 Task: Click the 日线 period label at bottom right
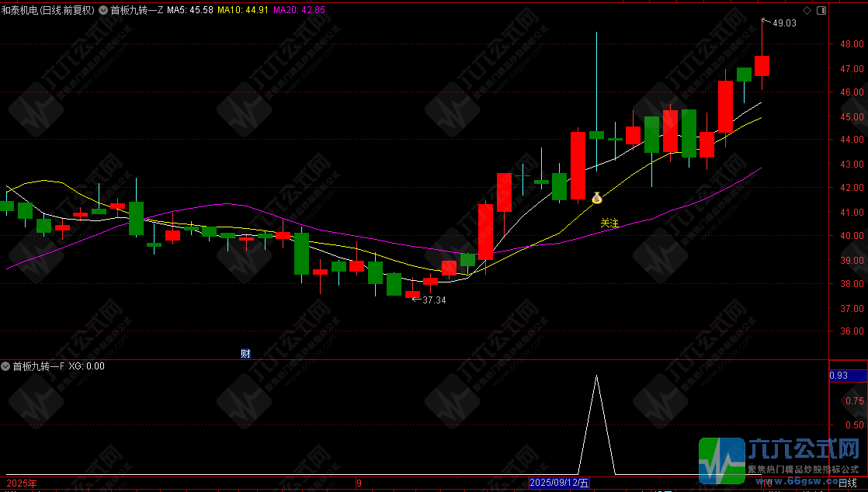[847, 483]
